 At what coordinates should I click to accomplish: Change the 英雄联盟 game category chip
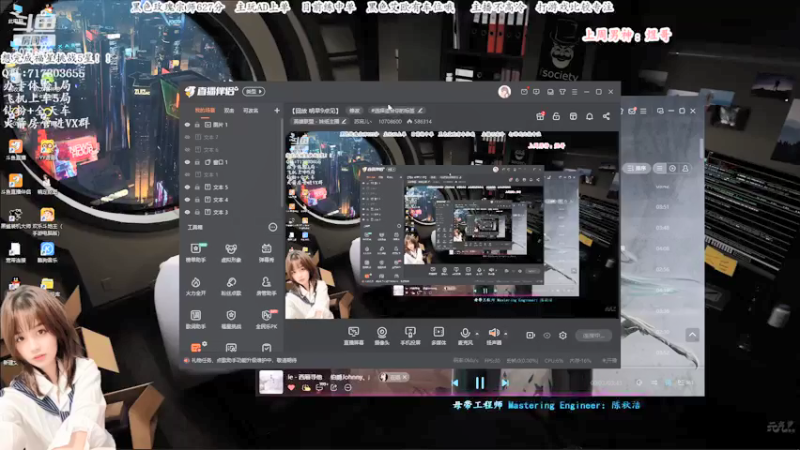[x=320, y=121]
